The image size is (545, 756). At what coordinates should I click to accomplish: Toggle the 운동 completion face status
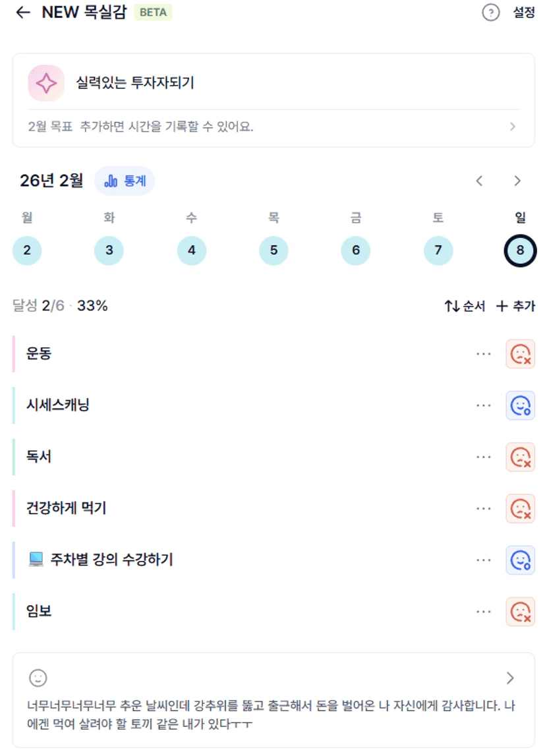(x=520, y=354)
